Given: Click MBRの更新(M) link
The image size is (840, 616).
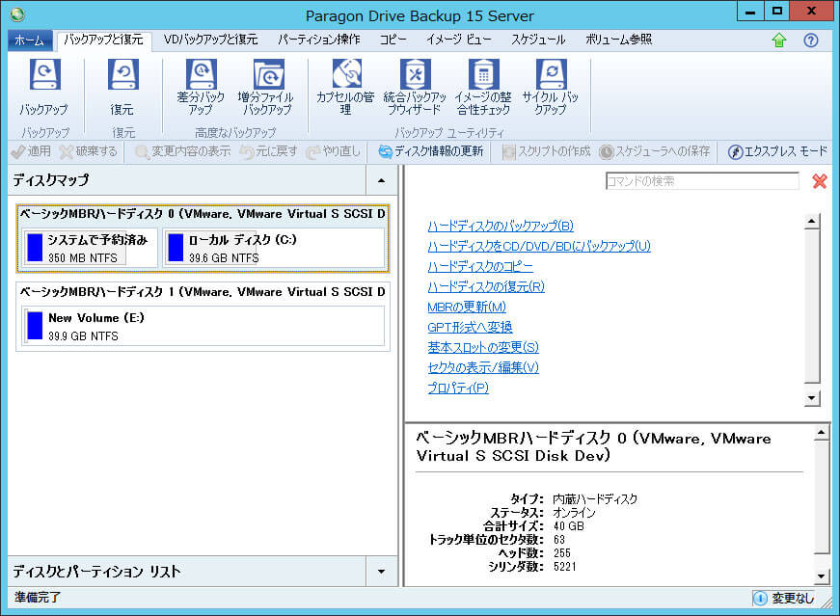Looking at the screenshot, I should tap(467, 307).
